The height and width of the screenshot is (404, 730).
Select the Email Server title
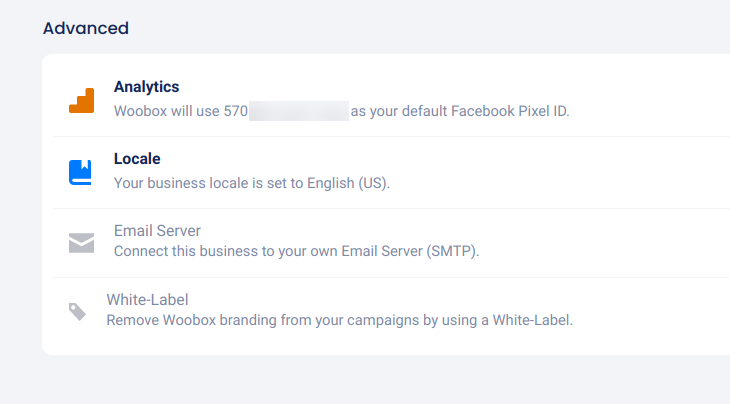coord(157,231)
